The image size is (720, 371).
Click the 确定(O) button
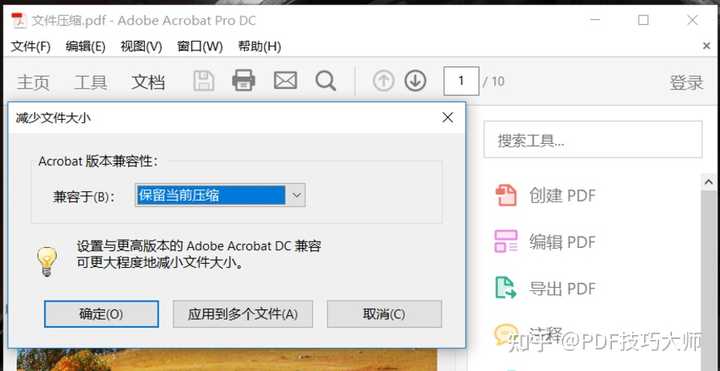[x=101, y=314]
